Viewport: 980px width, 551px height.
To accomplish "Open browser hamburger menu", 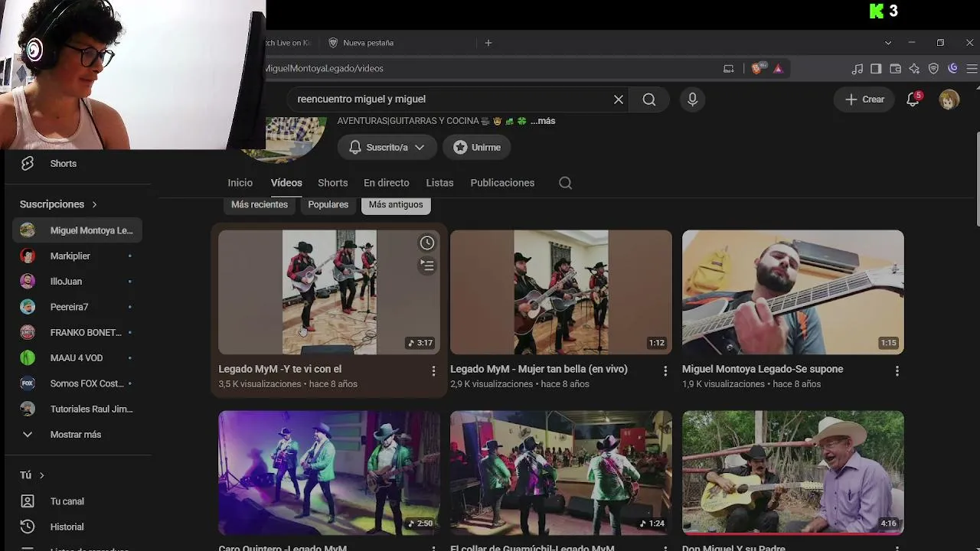I will [972, 69].
